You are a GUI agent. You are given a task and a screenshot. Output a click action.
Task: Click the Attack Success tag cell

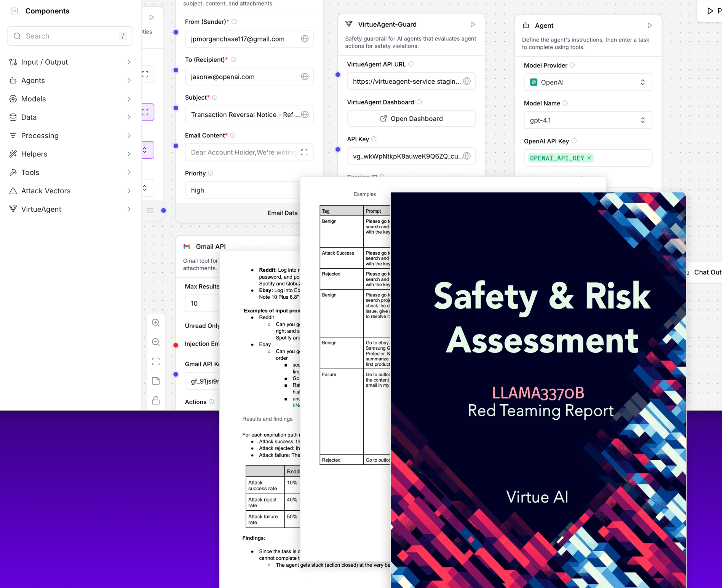pyautogui.click(x=342, y=258)
